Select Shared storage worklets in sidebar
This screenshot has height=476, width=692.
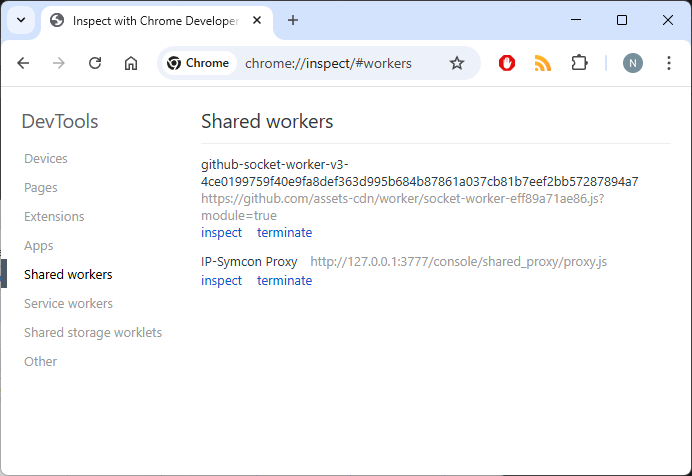pos(93,333)
